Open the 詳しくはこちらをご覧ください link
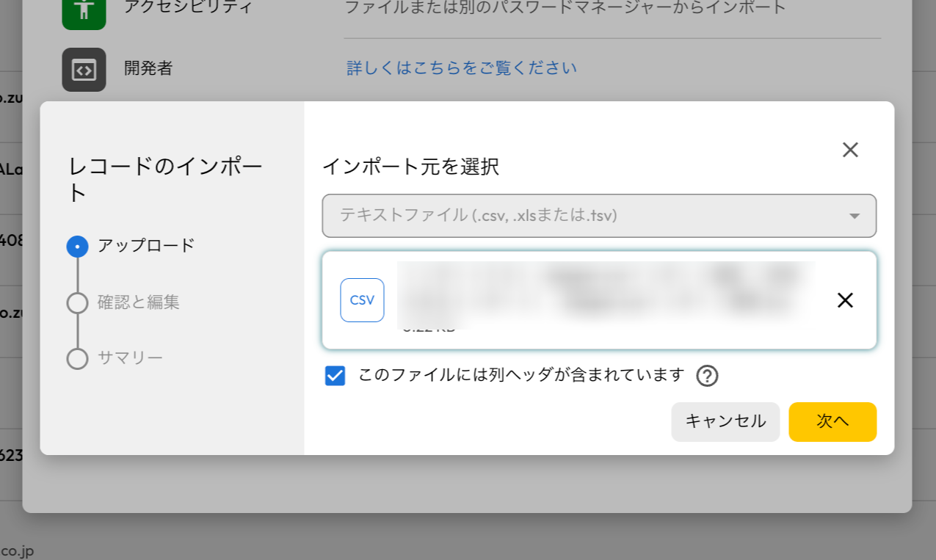The height and width of the screenshot is (560, 936). (461, 68)
